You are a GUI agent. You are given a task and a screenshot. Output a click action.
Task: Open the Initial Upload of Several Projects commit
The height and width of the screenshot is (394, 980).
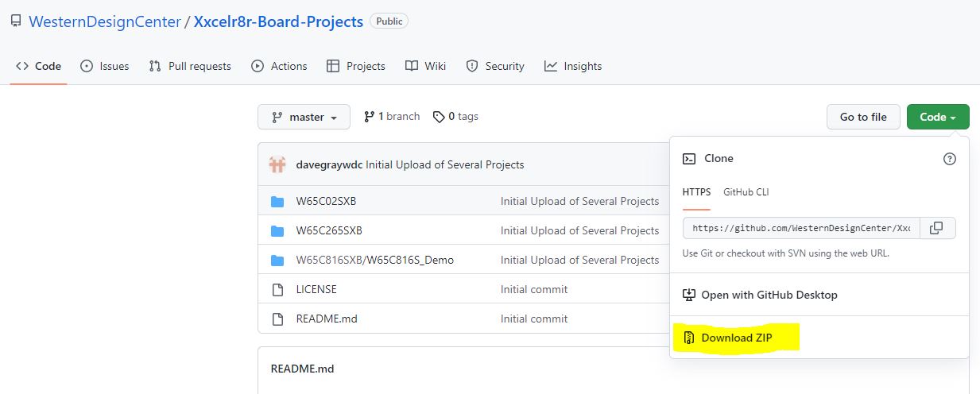coord(445,164)
